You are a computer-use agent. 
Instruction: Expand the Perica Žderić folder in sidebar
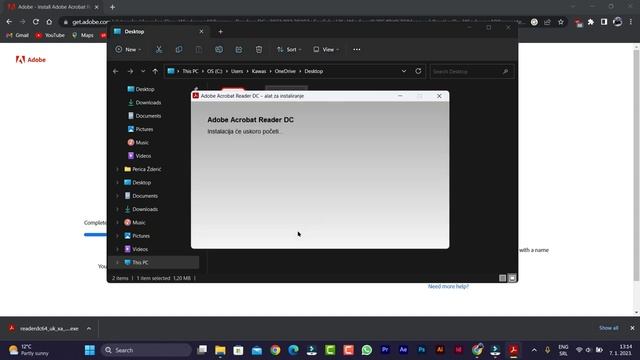click(118, 169)
